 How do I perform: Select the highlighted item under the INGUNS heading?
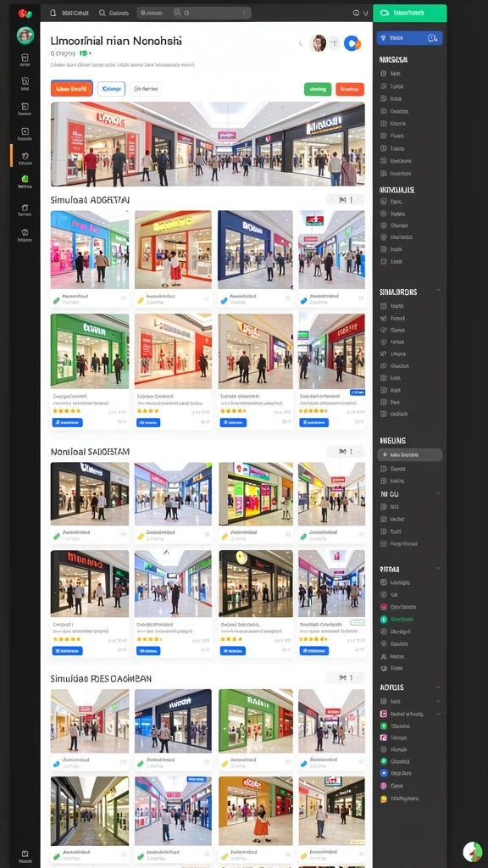(x=409, y=455)
